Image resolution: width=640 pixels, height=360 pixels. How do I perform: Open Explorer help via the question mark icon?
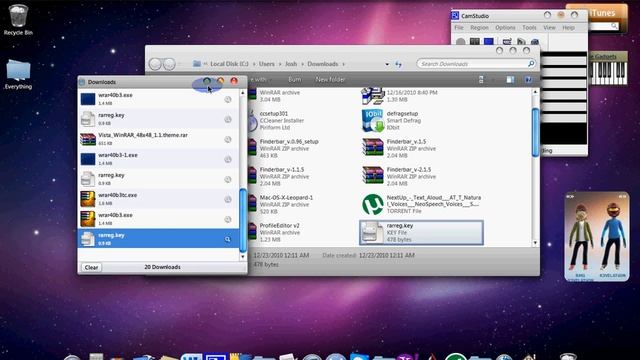pos(528,80)
